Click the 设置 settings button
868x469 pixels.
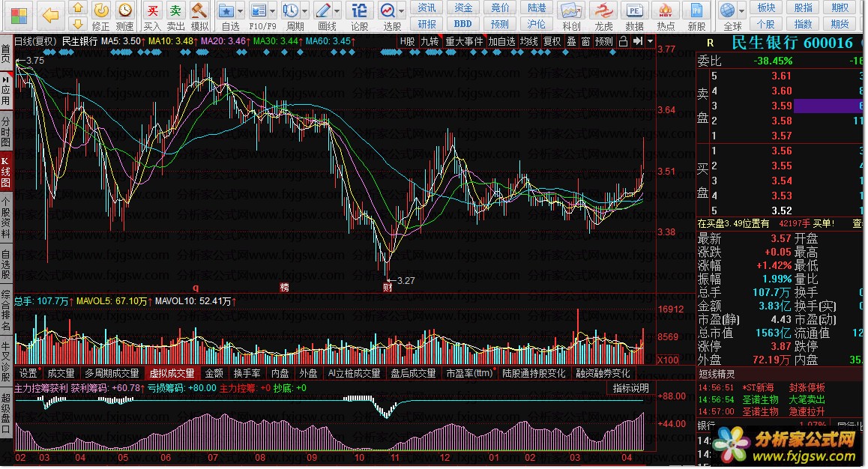point(28,373)
